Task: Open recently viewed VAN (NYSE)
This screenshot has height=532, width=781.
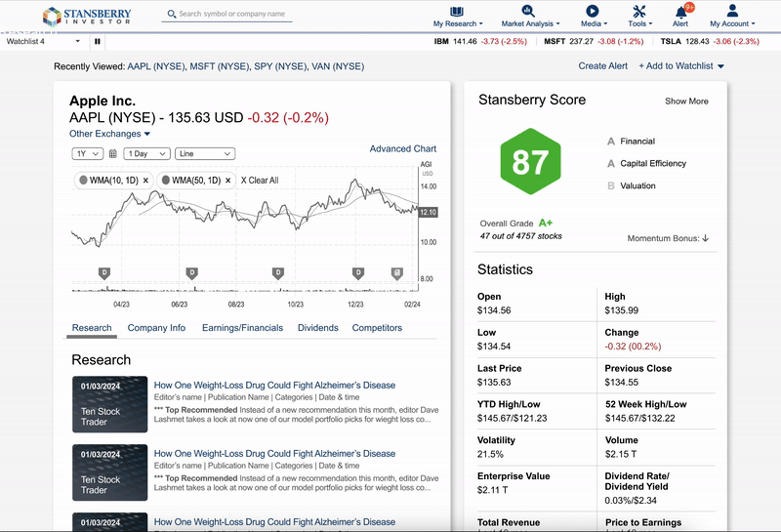Action: [x=338, y=66]
